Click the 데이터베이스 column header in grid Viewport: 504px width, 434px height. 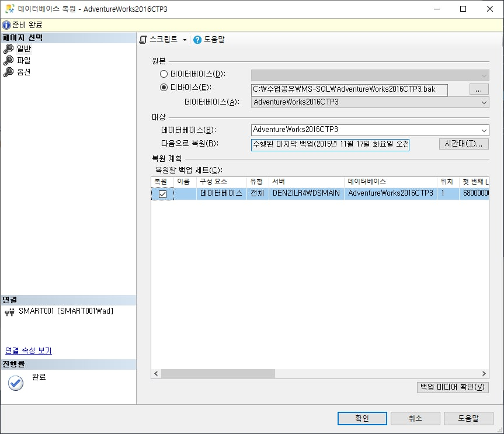391,182
